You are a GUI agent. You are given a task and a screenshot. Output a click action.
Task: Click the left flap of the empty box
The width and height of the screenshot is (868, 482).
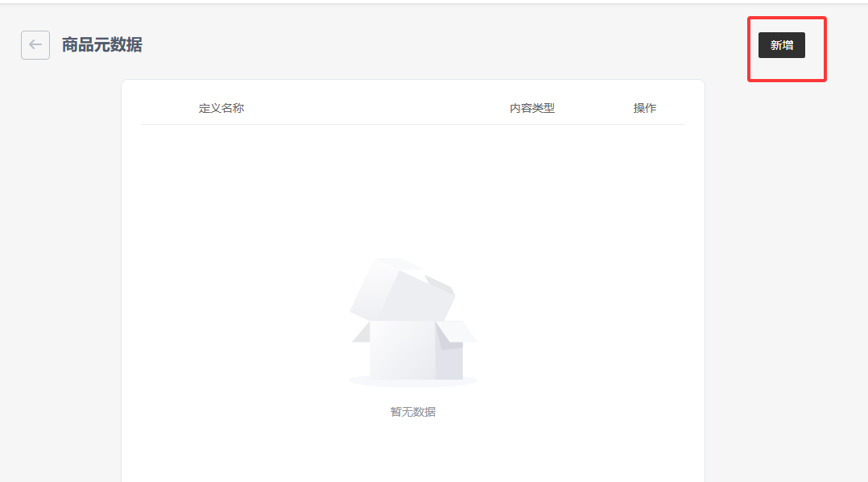coord(362,332)
